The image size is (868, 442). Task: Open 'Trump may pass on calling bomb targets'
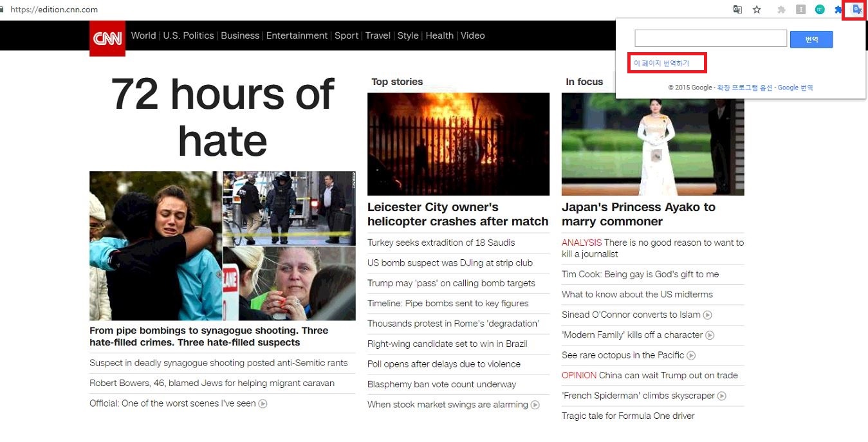pyautogui.click(x=452, y=283)
